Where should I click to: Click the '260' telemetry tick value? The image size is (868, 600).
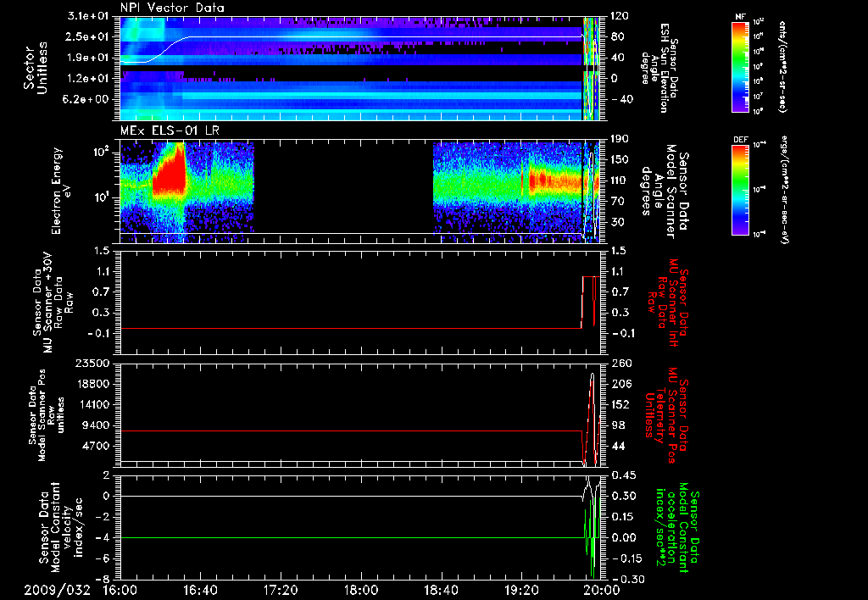(x=620, y=364)
